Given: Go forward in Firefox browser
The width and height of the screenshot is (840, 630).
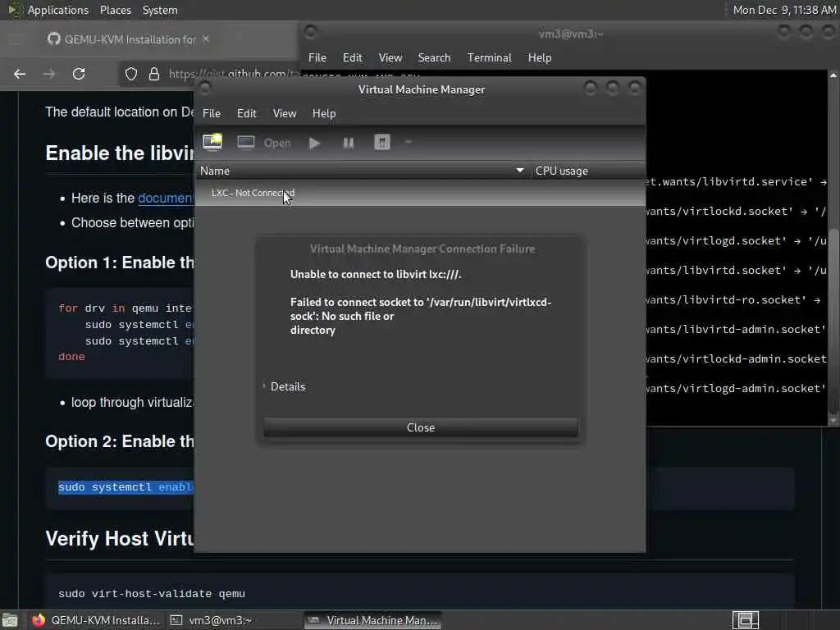Looking at the screenshot, I should click(x=49, y=74).
